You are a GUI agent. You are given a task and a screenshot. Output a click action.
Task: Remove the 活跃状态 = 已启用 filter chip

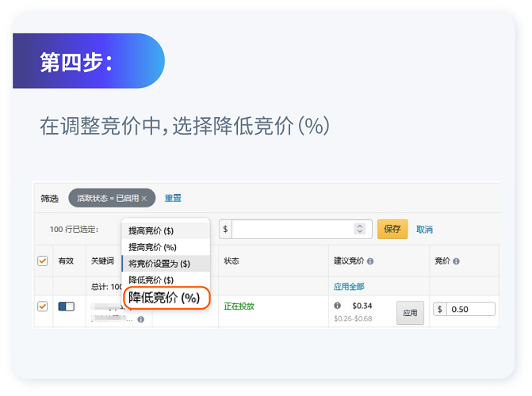click(x=144, y=198)
